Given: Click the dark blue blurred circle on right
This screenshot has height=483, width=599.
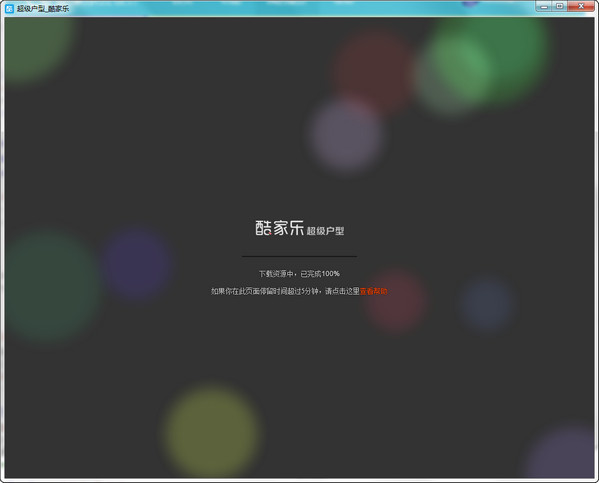Looking at the screenshot, I should (x=486, y=305).
